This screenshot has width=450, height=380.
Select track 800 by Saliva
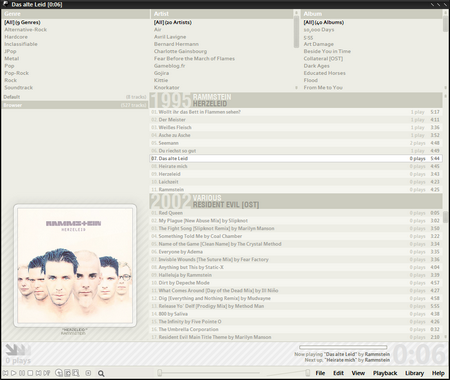coord(296,314)
